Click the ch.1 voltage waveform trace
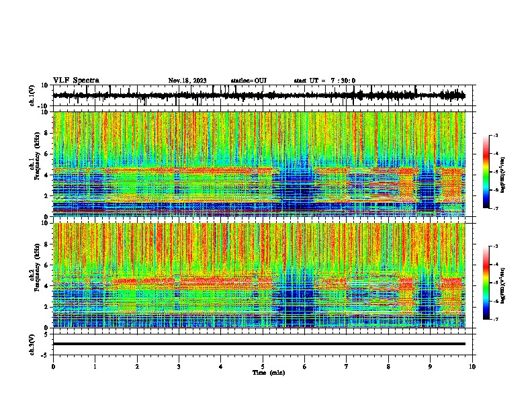 tap(259, 95)
